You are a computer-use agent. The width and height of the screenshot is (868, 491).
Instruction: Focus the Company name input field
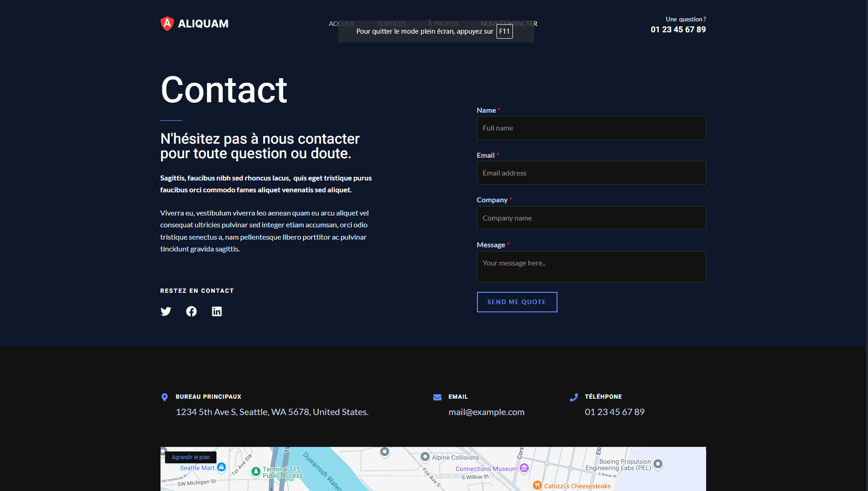pyautogui.click(x=591, y=218)
